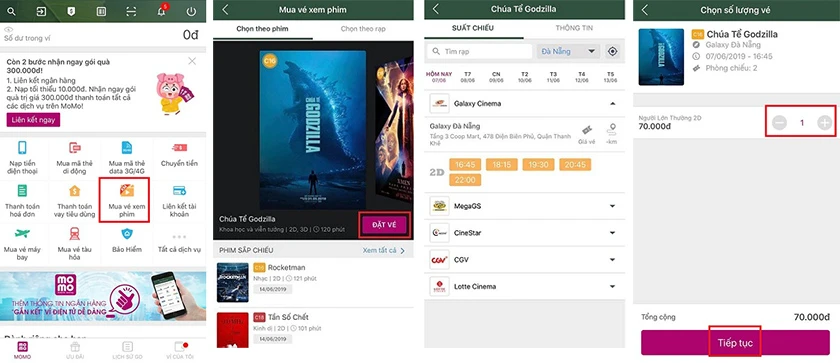Click the ĐẶT VÉ button
Image resolution: width=840 pixels, height=363 pixels.
(x=384, y=225)
